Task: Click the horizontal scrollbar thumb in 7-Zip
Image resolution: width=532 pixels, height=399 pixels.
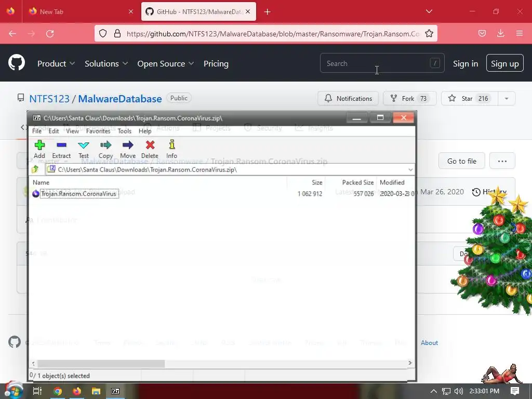Action: coord(101,363)
